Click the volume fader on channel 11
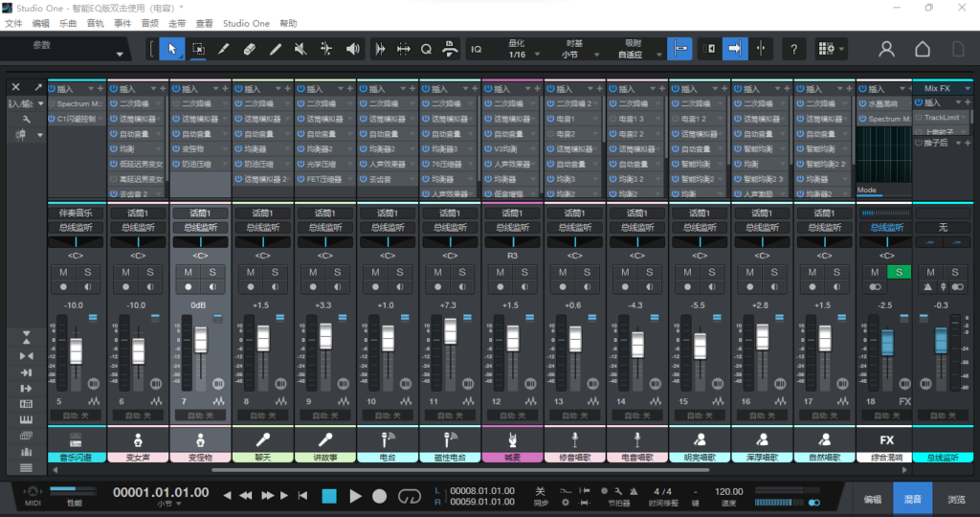980x517 pixels. click(x=450, y=331)
